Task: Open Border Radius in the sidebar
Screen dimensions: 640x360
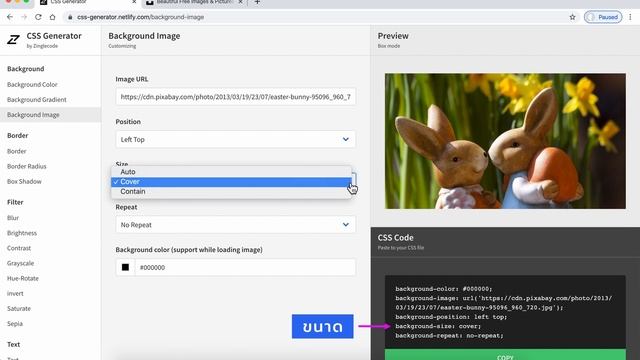Action: coord(27,166)
